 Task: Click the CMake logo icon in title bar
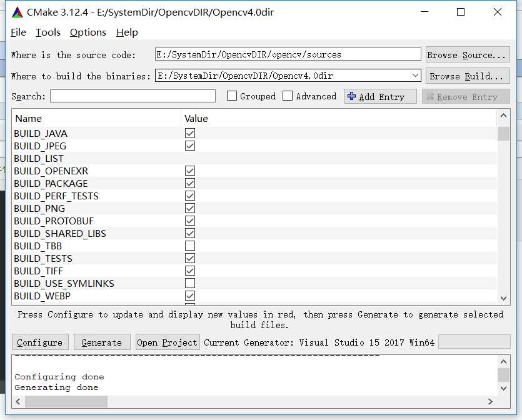click(x=18, y=12)
